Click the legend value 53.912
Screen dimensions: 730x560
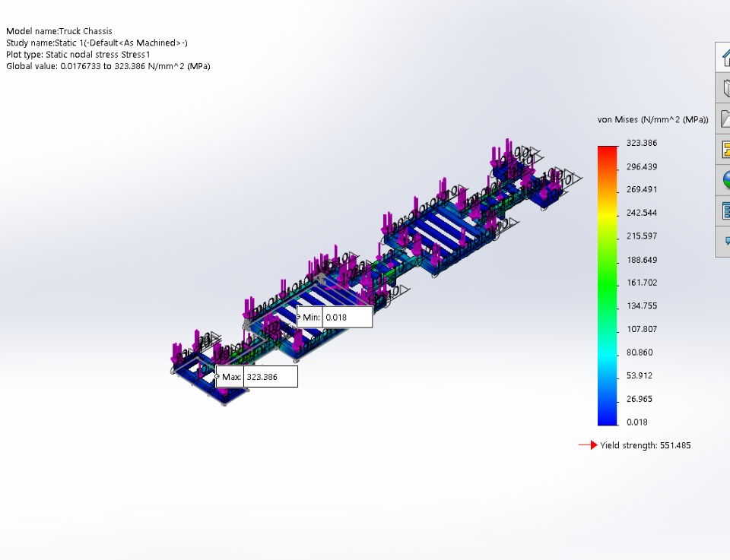coord(640,375)
